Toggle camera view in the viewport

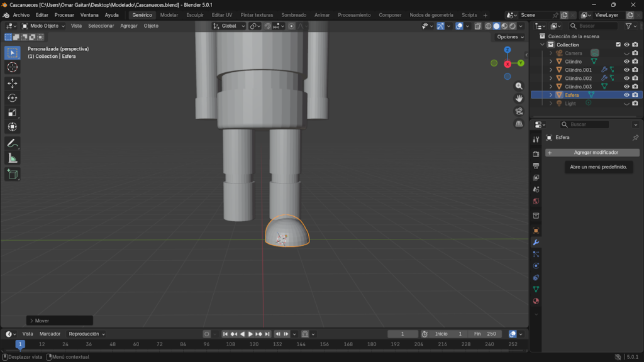[519, 111]
